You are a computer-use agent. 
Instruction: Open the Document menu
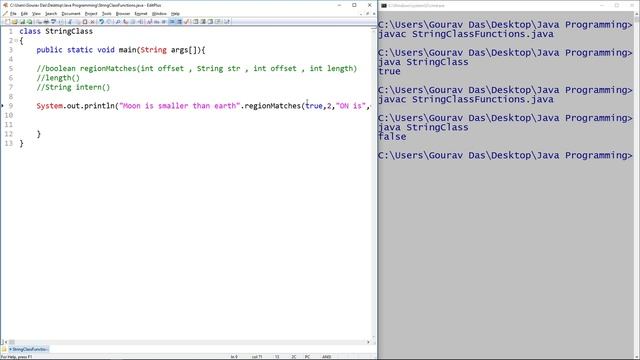coord(71,14)
